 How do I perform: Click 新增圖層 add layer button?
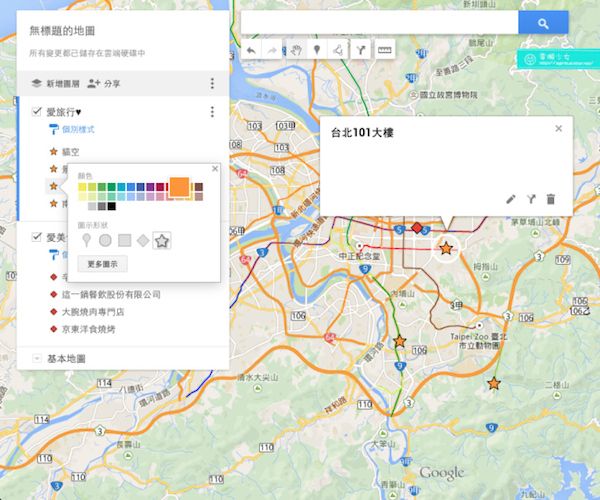[55, 83]
